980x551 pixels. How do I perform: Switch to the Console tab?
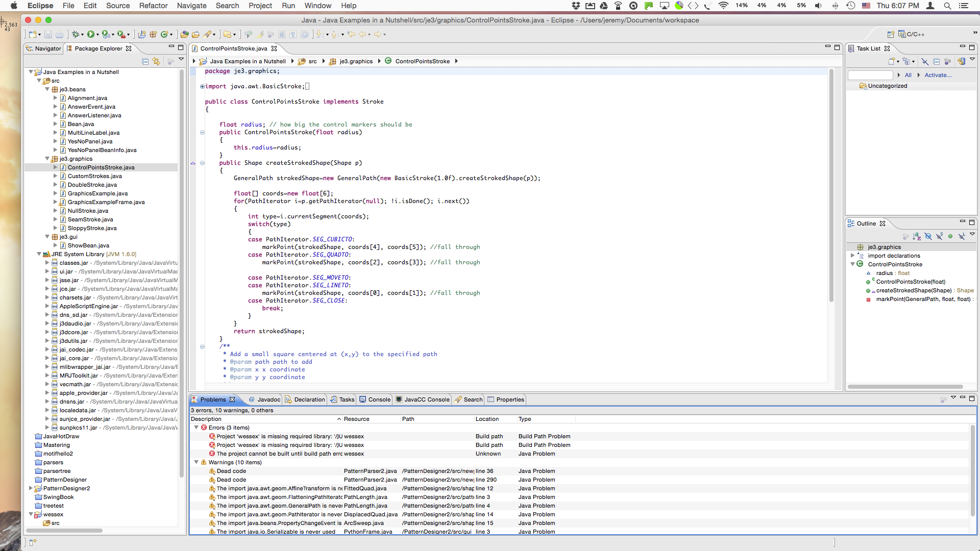click(375, 399)
